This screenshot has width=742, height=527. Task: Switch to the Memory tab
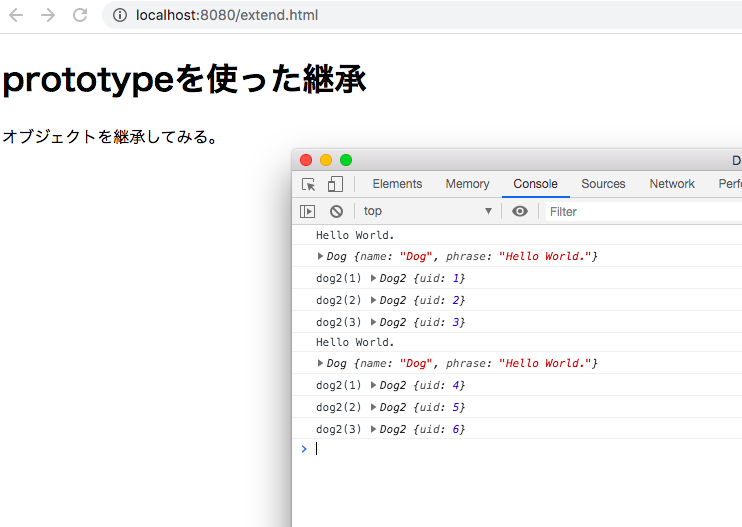[x=467, y=184]
